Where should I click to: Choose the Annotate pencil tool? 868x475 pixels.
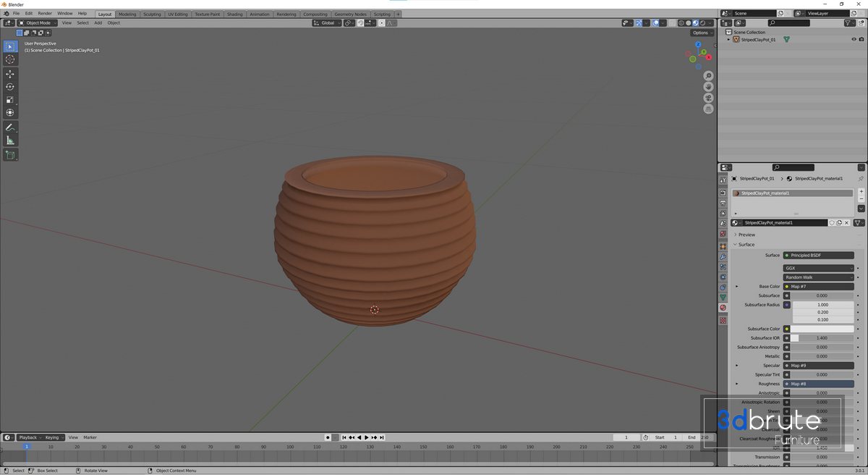click(x=10, y=127)
